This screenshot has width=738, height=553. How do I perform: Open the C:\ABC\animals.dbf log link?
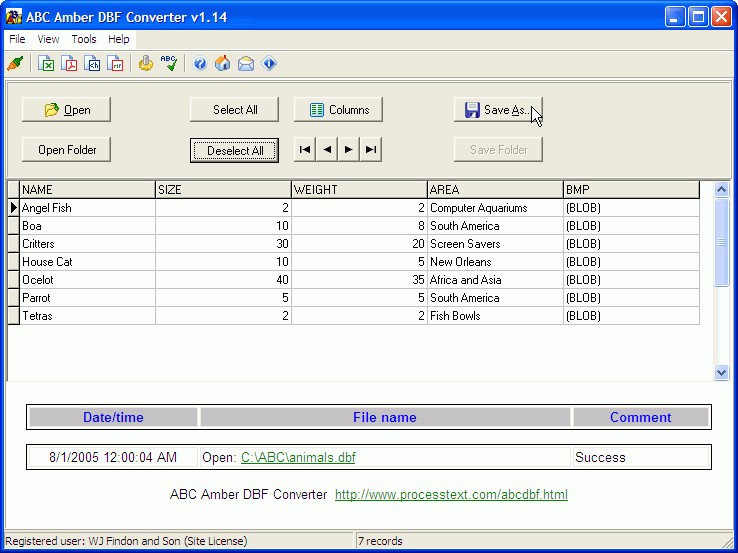point(297,457)
